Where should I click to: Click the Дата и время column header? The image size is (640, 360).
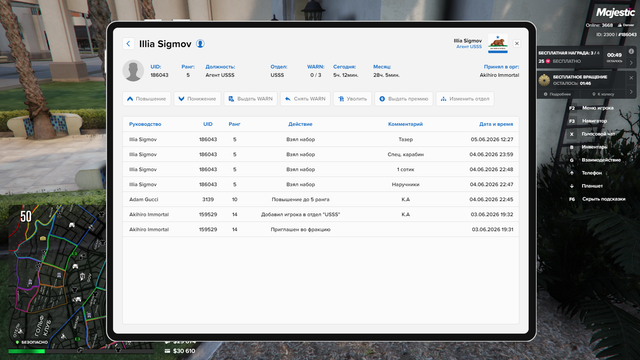(496, 124)
